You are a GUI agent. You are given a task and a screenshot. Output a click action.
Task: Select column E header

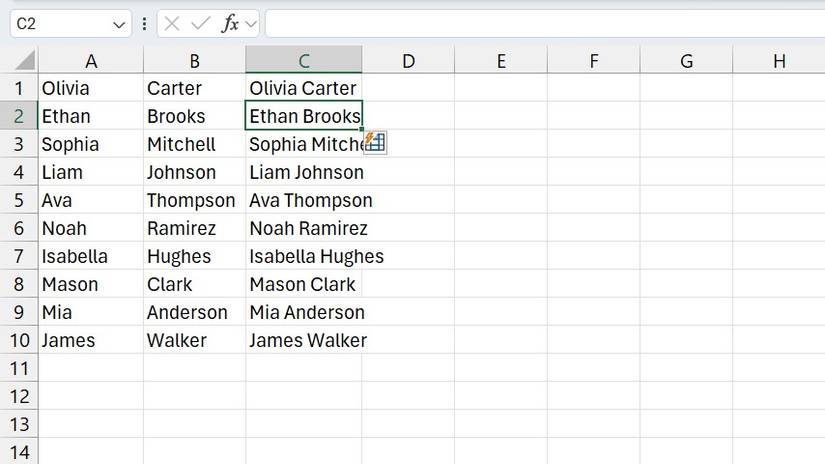500,61
